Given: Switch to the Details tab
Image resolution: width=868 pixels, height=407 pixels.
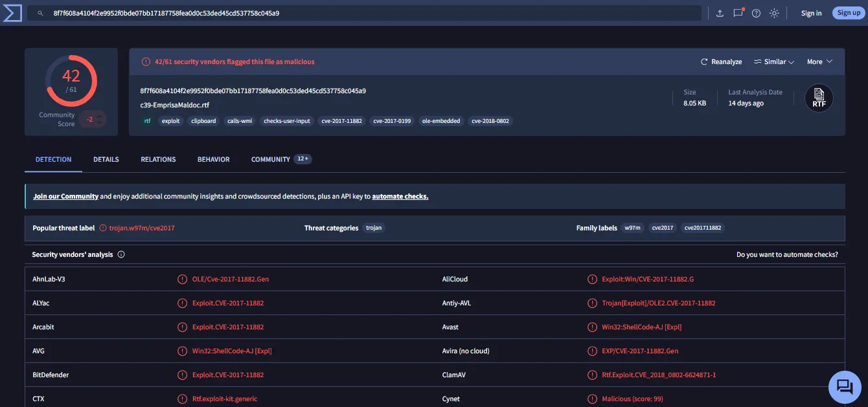Looking at the screenshot, I should click(x=106, y=159).
